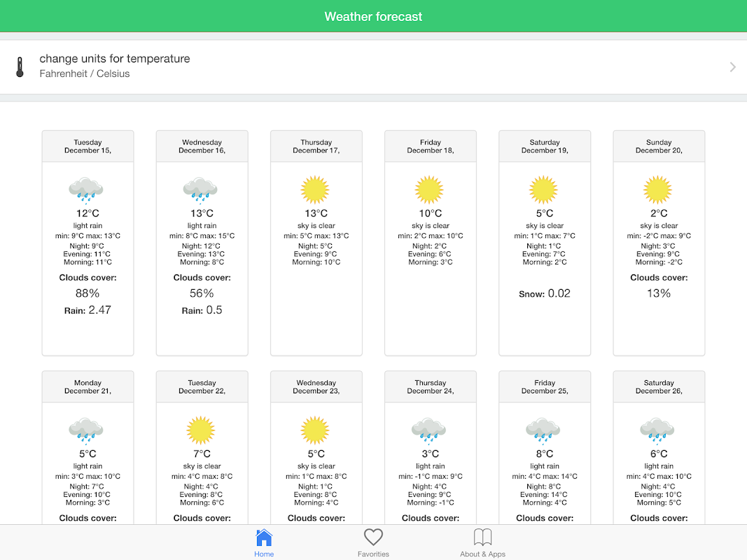Screen dimensions: 747x560
Task: Click the 88% clouds cover value
Action: click(88, 293)
